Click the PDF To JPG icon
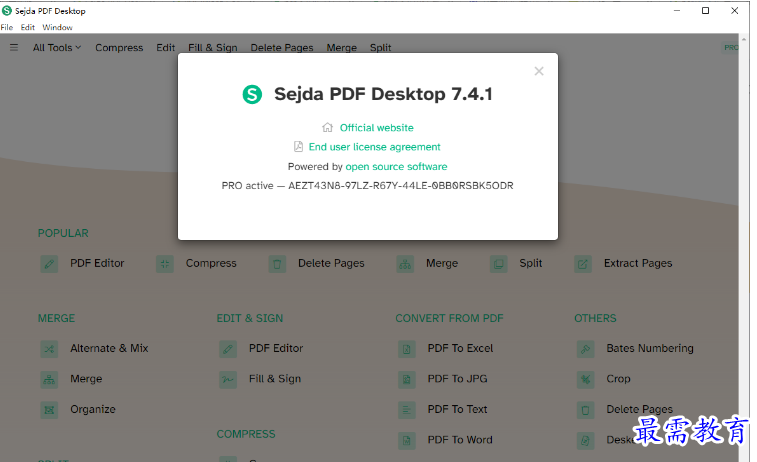This screenshot has width=757, height=462. pos(407,379)
